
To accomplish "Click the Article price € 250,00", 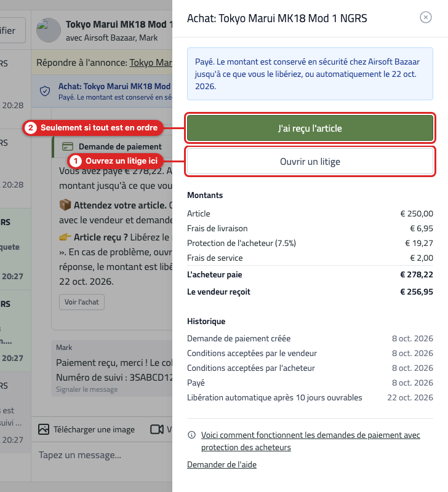I will tap(417, 213).
